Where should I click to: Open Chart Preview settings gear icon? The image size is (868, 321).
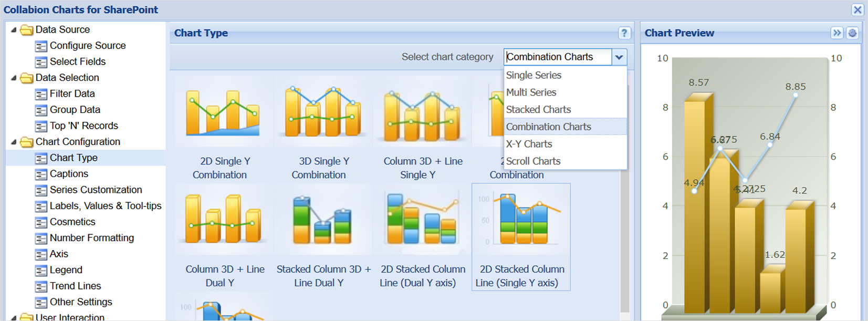(852, 33)
